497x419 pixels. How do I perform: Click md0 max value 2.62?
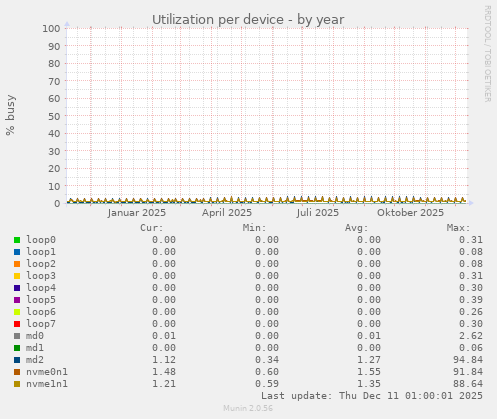[471, 336]
